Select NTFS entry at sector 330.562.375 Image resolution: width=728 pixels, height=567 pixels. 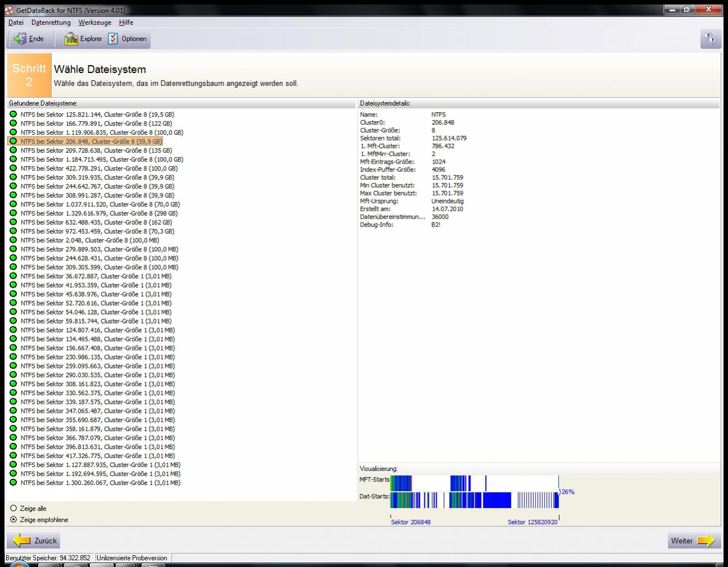pos(98,393)
